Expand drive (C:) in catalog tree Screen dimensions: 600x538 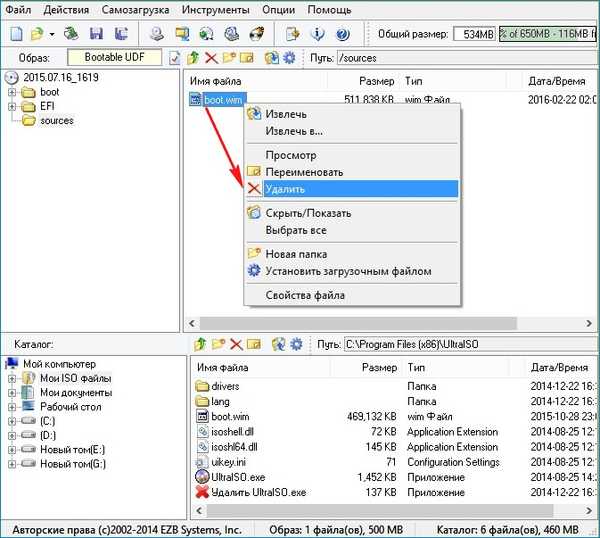(x=12, y=421)
